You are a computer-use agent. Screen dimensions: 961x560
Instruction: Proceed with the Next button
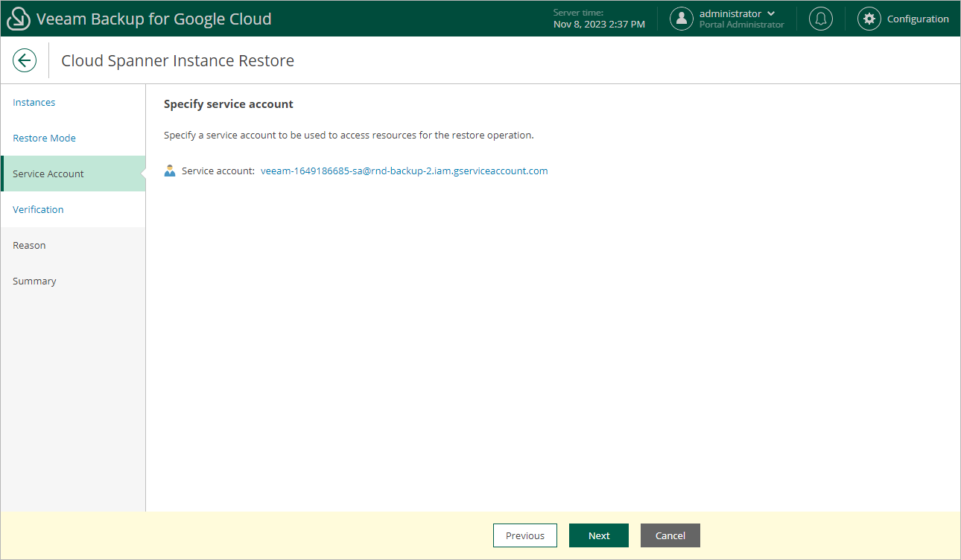click(x=599, y=535)
